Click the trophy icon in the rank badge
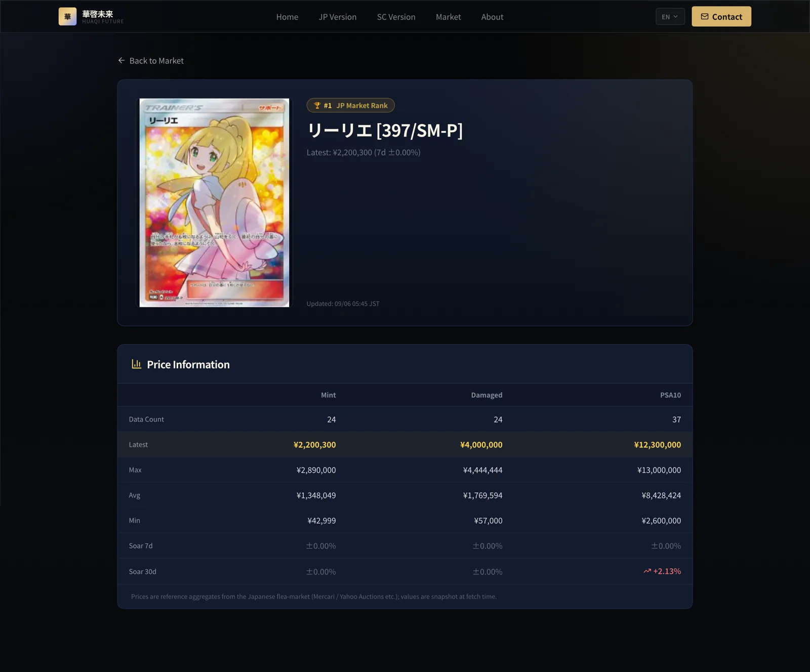Image resolution: width=810 pixels, height=672 pixels. pos(317,105)
